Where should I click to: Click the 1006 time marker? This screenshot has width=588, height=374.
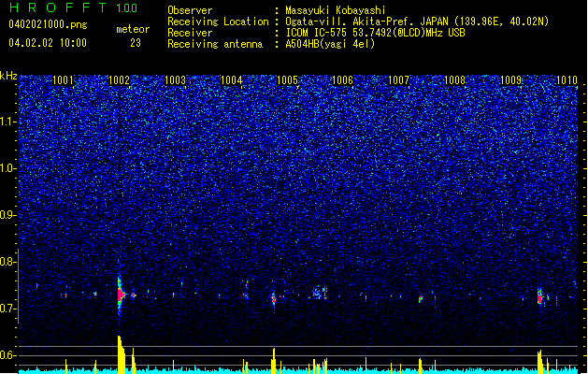tap(342, 80)
